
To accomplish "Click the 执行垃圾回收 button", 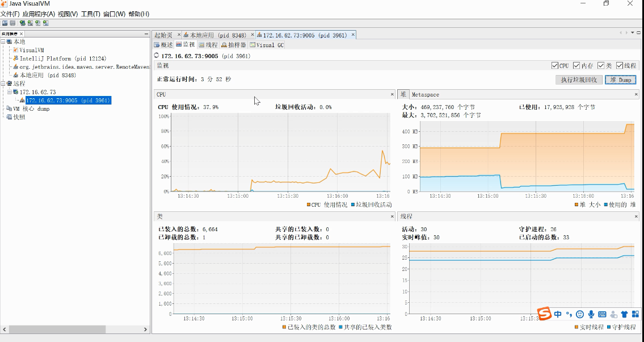I will pyautogui.click(x=579, y=80).
